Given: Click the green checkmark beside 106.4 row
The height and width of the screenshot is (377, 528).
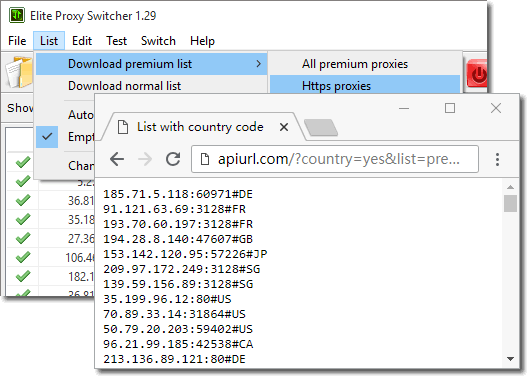Looking at the screenshot, I should (x=23, y=257).
